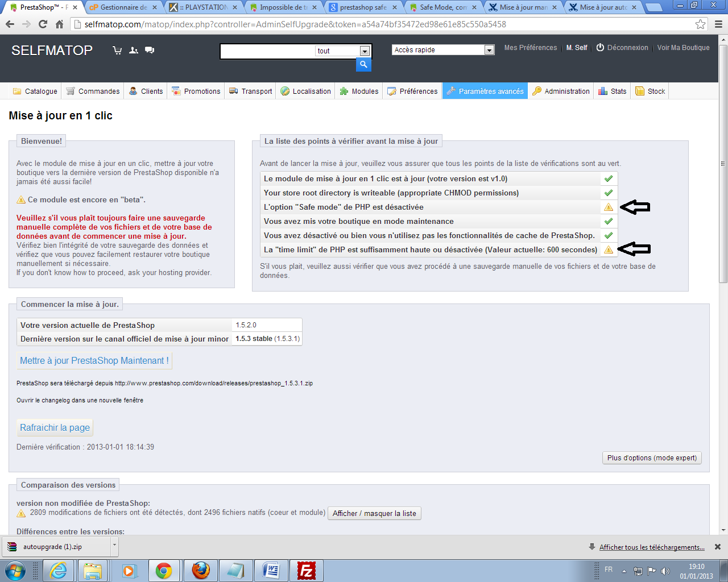Open Internet Explorer from the taskbar
The image size is (728, 582).
[x=59, y=570]
